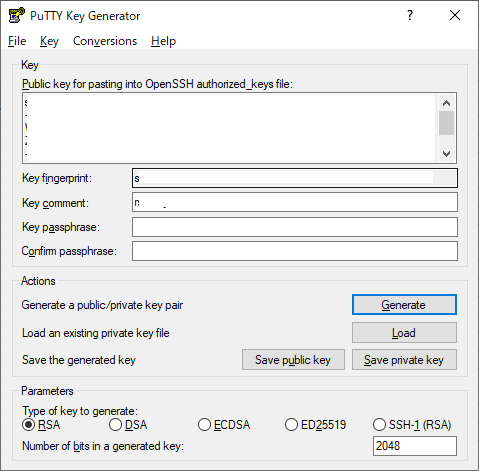Click the public key text area
Screen dimensions: 479x471
[x=230, y=128]
